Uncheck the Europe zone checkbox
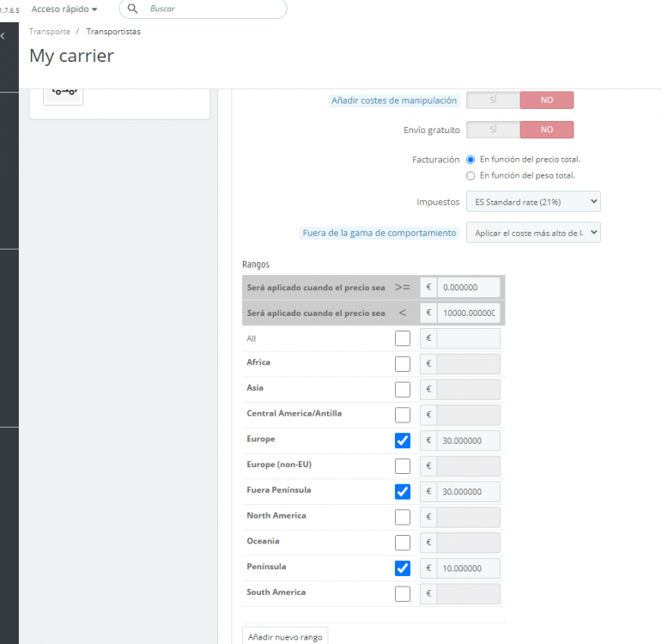662x644 pixels. (x=403, y=440)
